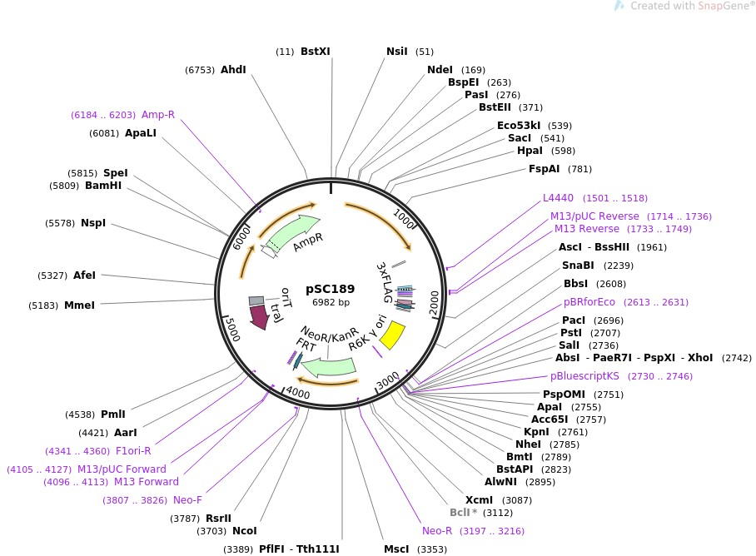Select the M13 Reverse primer label
Screen dimensions: 756x556
click(x=586, y=229)
